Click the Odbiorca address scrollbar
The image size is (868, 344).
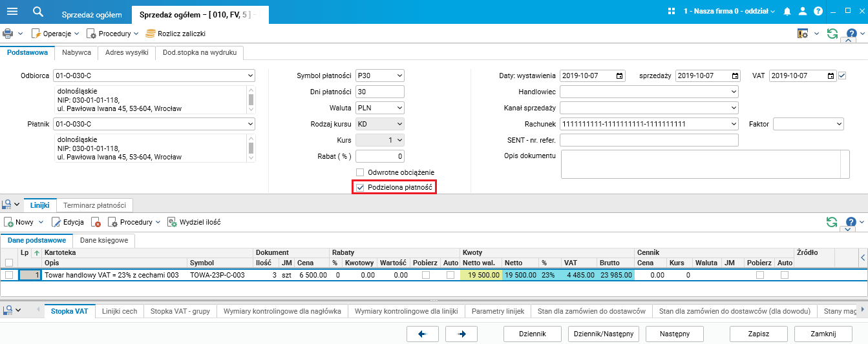251,99
